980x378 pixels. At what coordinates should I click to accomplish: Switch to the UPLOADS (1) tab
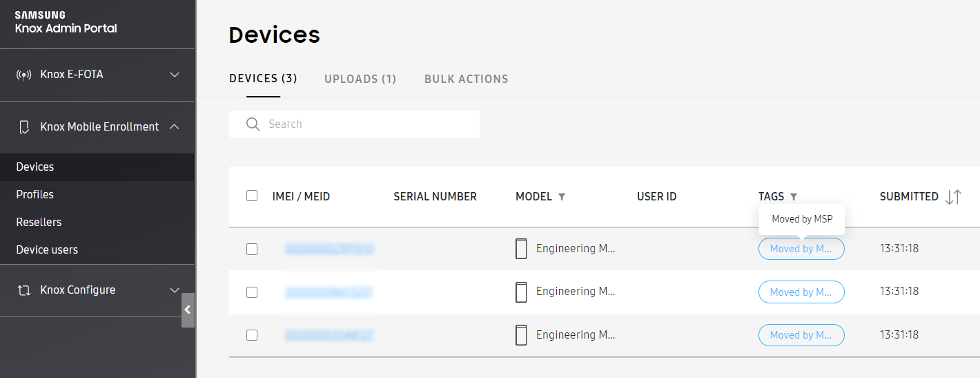pyautogui.click(x=360, y=79)
